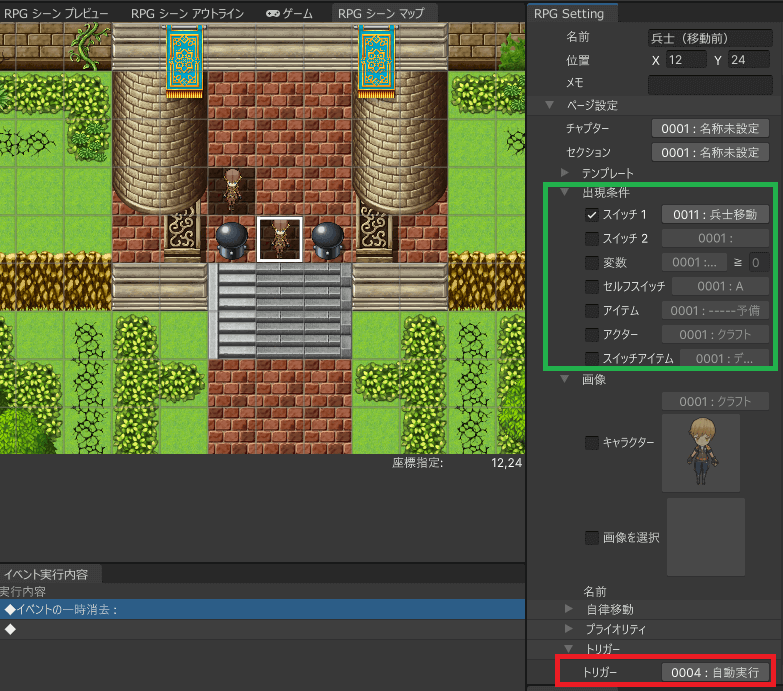The width and height of the screenshot is (783, 691).
Task: Click the character standing above the left orb
Action: tap(233, 189)
